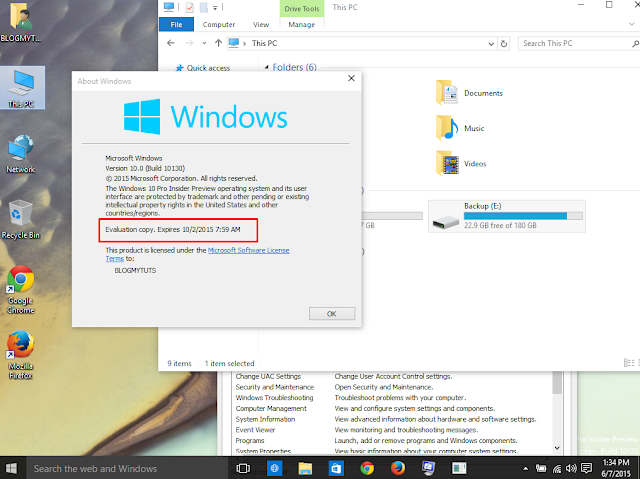
Task: Select Programs in tools list
Action: pyautogui.click(x=250, y=441)
